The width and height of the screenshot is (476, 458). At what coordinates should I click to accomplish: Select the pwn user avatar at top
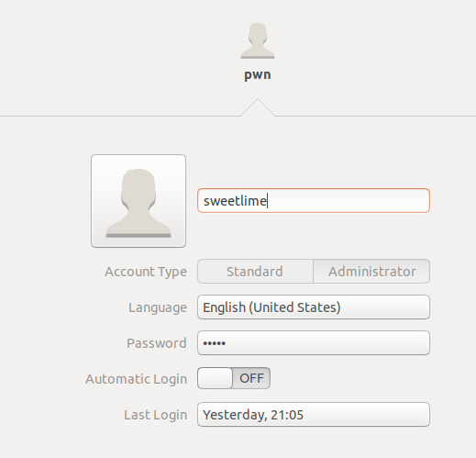click(x=258, y=40)
